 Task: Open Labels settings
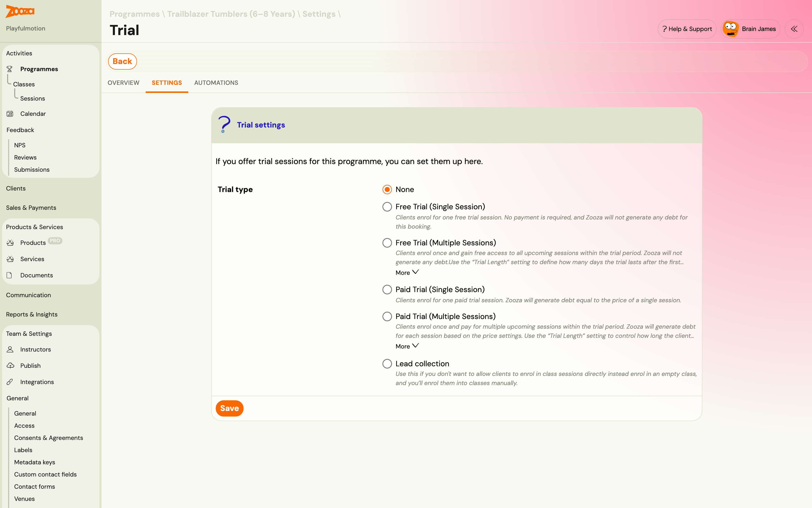coord(23,450)
